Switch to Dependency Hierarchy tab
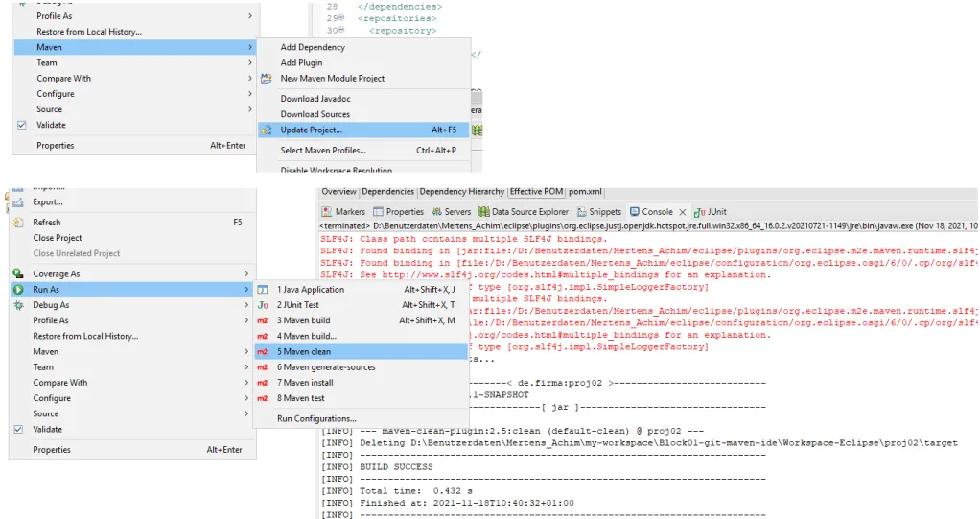 (x=462, y=191)
